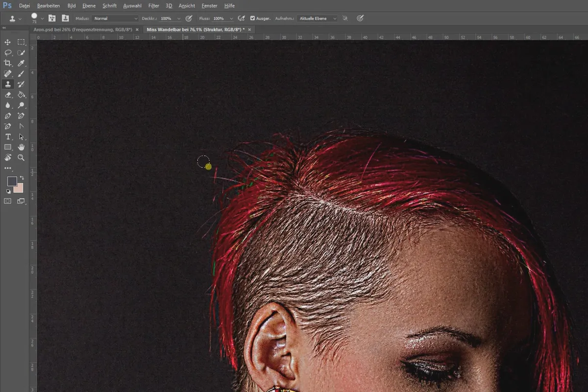588x392 pixels.
Task: Open the Datei menu
Action: point(24,6)
